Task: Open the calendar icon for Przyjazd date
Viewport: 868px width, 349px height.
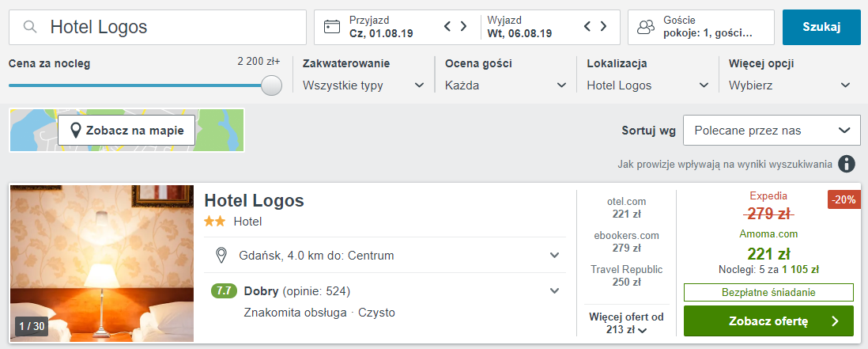Action: (331, 27)
